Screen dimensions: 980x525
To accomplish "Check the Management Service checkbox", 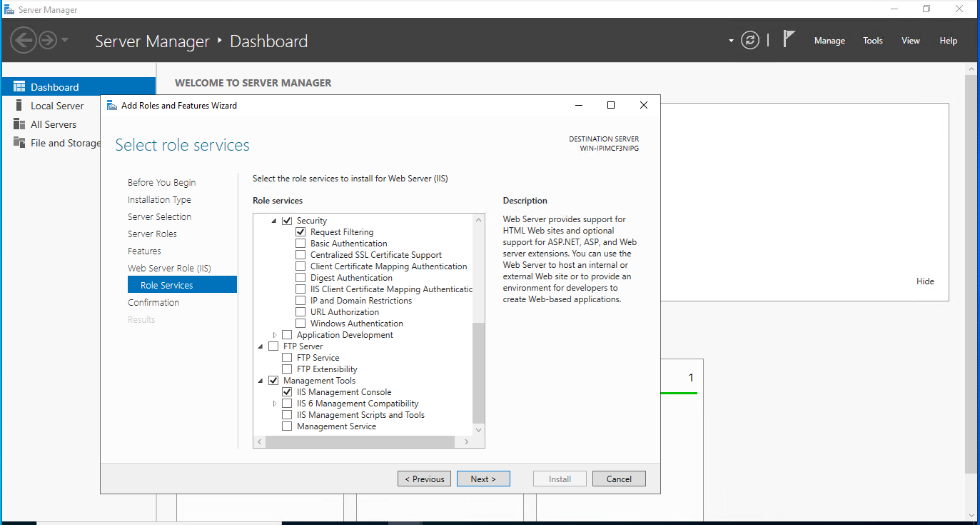I will [x=287, y=426].
